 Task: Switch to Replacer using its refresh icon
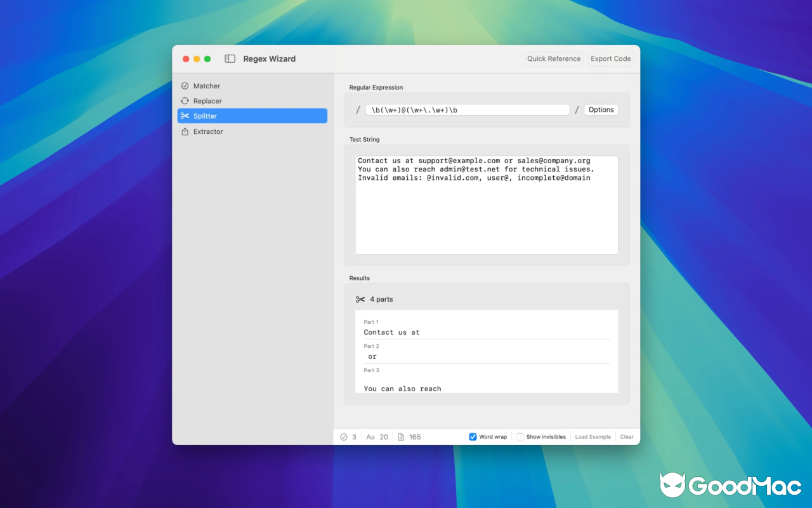point(185,100)
